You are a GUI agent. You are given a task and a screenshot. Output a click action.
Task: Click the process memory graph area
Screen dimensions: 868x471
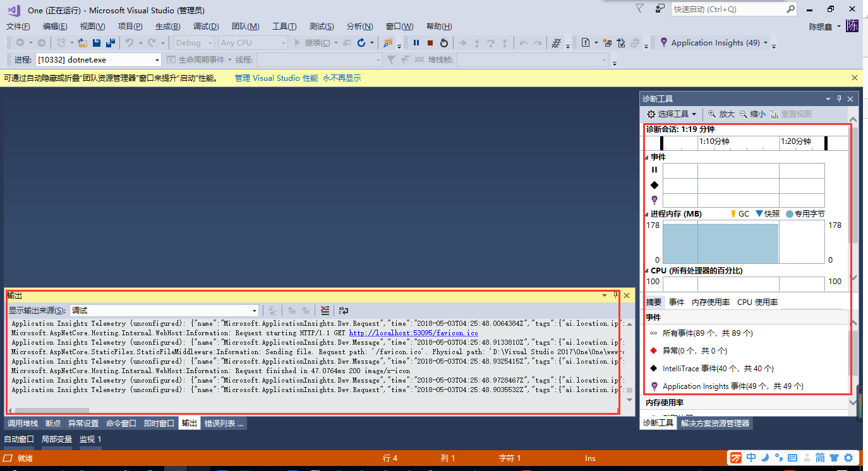[x=744, y=243]
